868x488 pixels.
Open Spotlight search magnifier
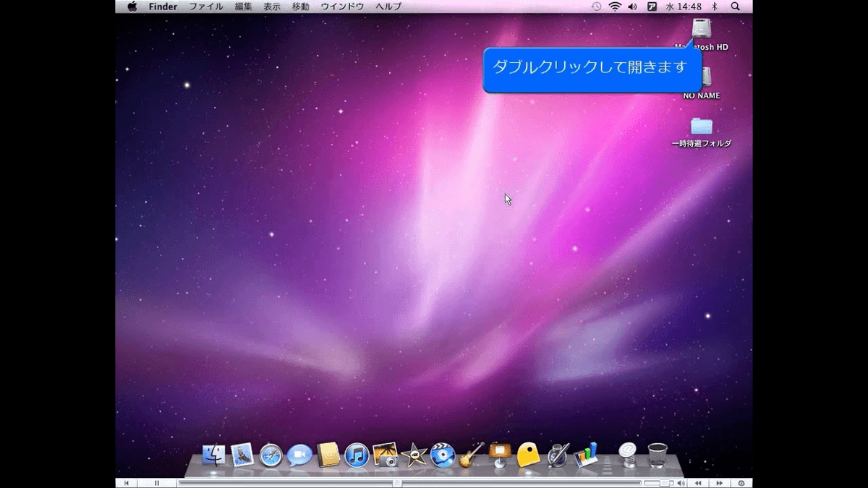[735, 7]
